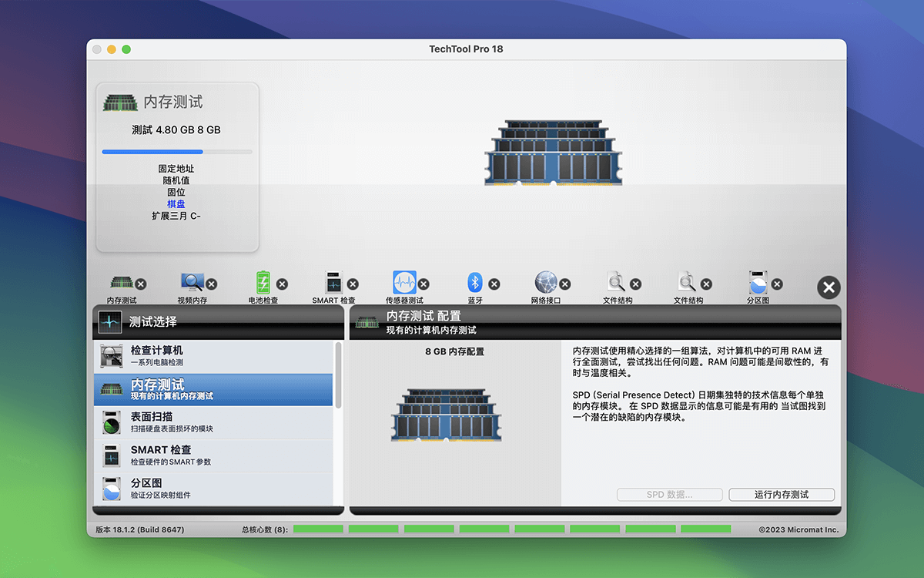Click the 8 GB 内存配置 heading

[455, 351]
